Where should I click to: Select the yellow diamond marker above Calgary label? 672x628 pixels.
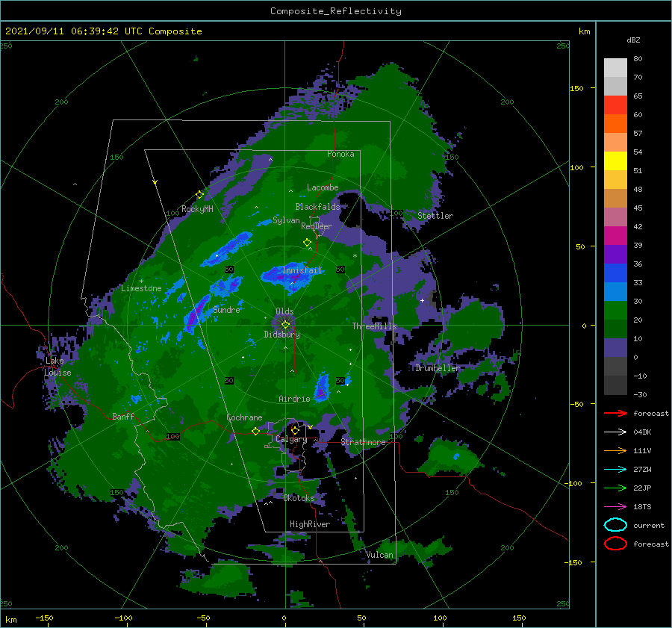pyautogui.click(x=295, y=430)
